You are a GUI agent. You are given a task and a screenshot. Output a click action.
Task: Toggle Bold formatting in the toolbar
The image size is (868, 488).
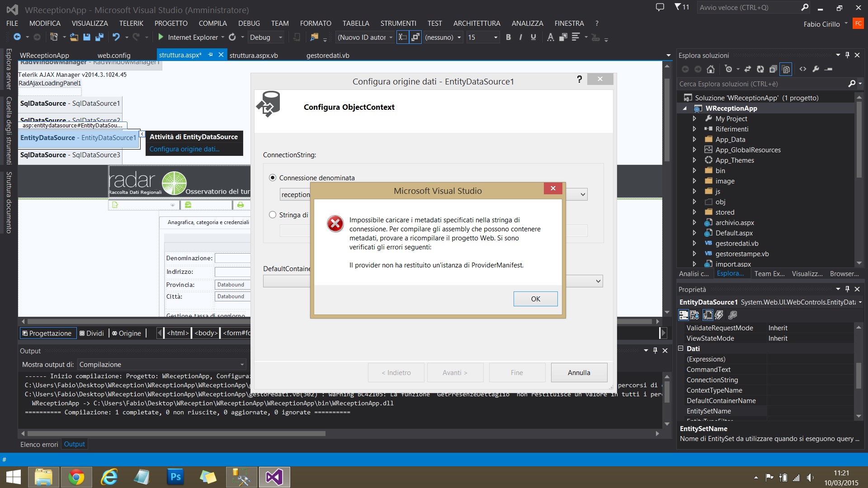tap(508, 37)
